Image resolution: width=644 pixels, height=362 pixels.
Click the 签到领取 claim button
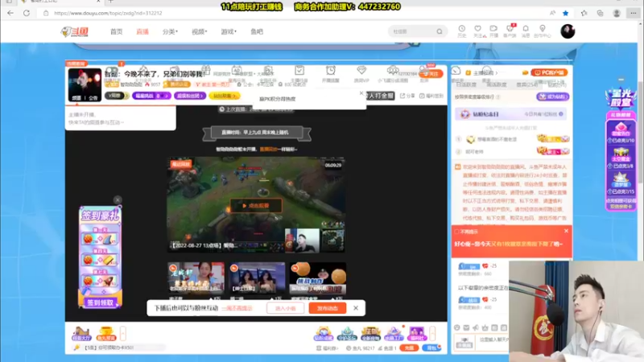(x=100, y=303)
